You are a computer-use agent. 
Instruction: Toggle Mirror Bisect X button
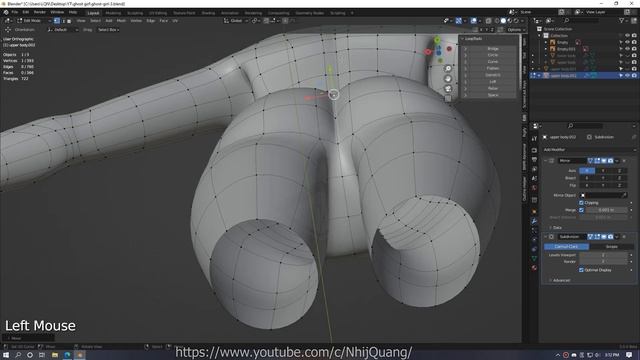click(587, 178)
